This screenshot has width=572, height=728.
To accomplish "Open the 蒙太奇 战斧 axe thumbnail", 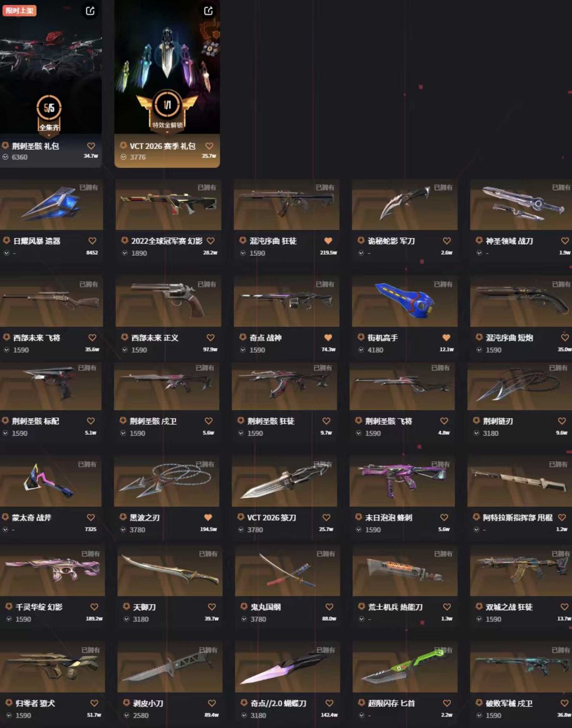I will point(50,481).
